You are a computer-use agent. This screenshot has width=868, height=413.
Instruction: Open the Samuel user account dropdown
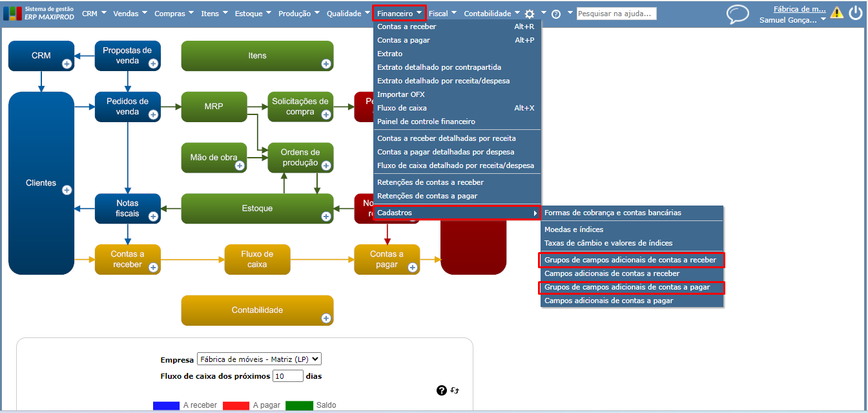pyautogui.click(x=793, y=20)
